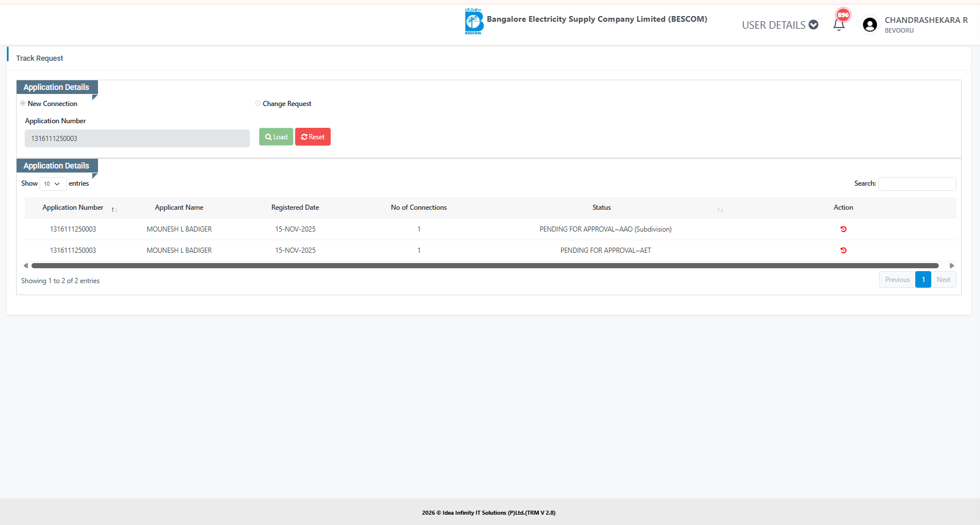Click history icon for AAO (Subdivision) row
This screenshot has width=980, height=525.
coord(843,229)
